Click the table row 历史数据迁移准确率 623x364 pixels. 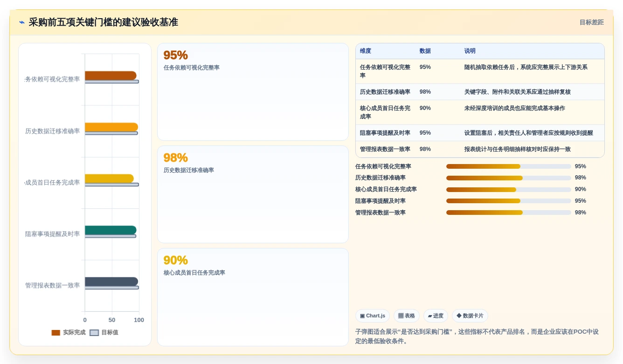pyautogui.click(x=480, y=92)
